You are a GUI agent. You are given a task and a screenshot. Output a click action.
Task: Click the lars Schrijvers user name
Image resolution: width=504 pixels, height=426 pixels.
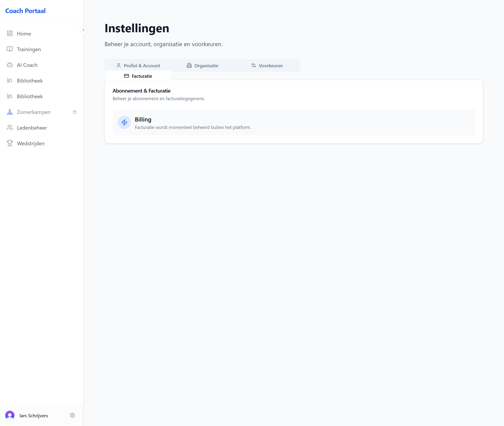(x=34, y=416)
